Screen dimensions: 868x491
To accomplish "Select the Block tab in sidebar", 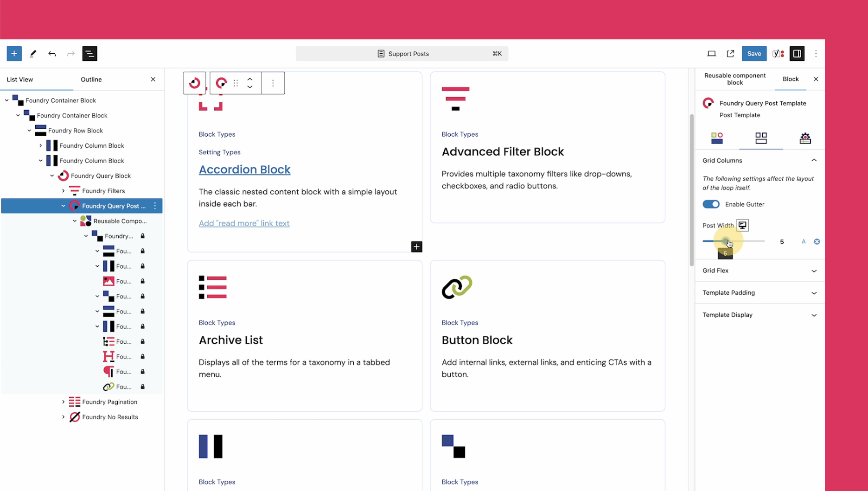I will (791, 79).
